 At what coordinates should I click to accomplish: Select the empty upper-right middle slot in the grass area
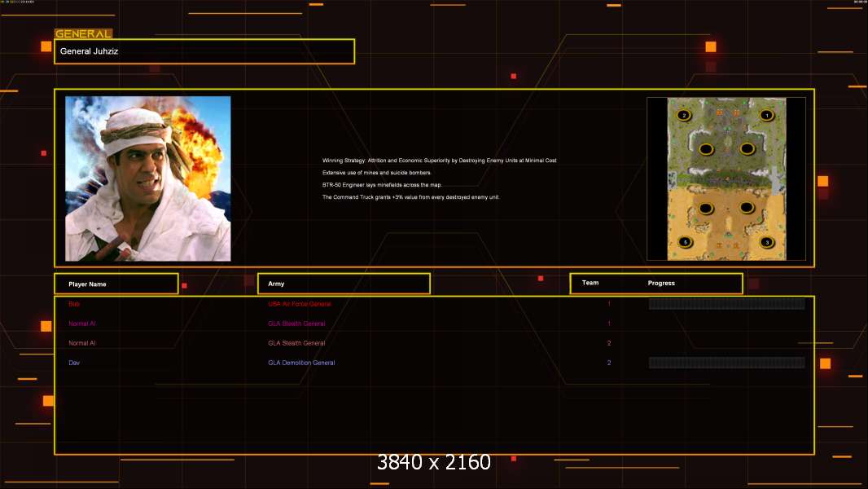(747, 148)
